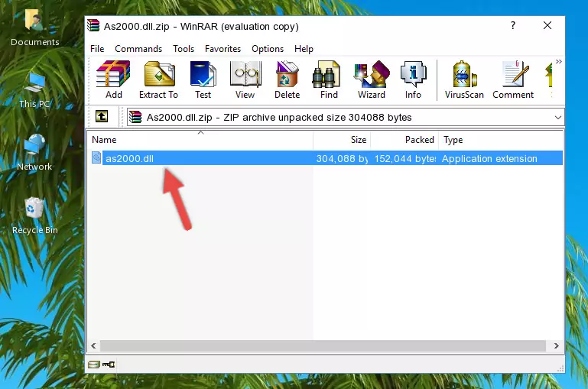588x389 pixels.
Task: Click the as2000.dll file icon
Action: (x=96, y=157)
